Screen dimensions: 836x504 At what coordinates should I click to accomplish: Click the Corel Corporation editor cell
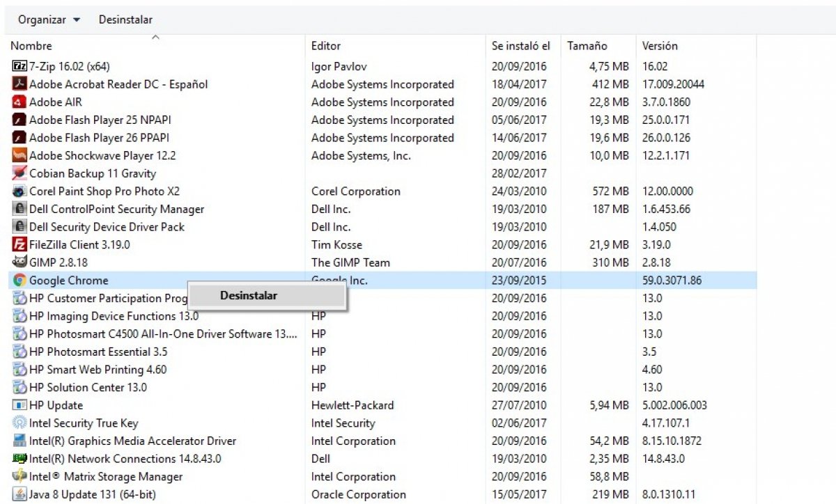[356, 191]
